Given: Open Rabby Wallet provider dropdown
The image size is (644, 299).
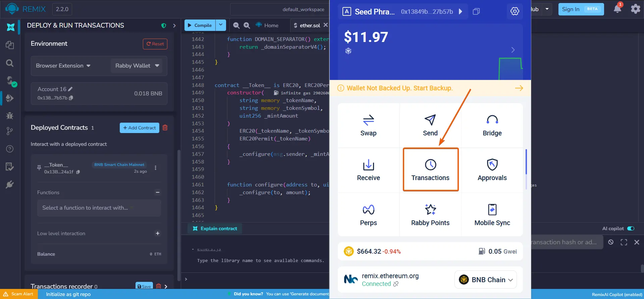Looking at the screenshot, I should click(137, 66).
